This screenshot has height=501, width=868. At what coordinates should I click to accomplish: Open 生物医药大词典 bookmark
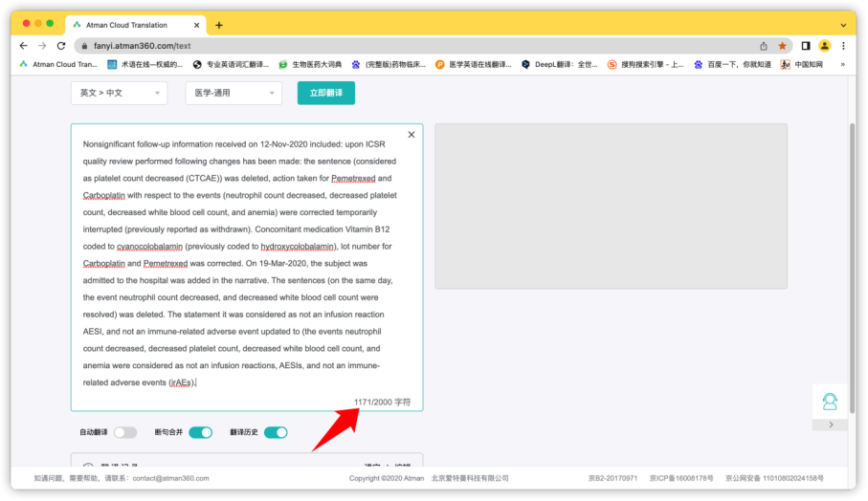(311, 65)
